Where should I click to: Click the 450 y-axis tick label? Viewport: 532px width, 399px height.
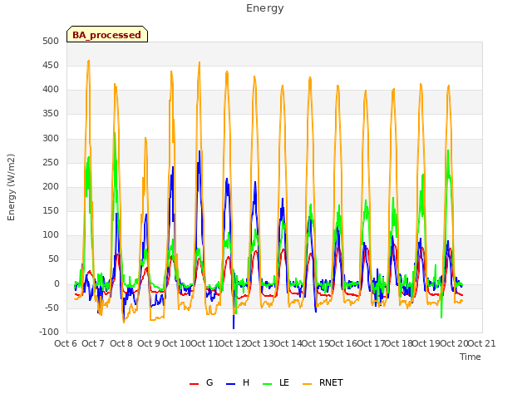51,65
